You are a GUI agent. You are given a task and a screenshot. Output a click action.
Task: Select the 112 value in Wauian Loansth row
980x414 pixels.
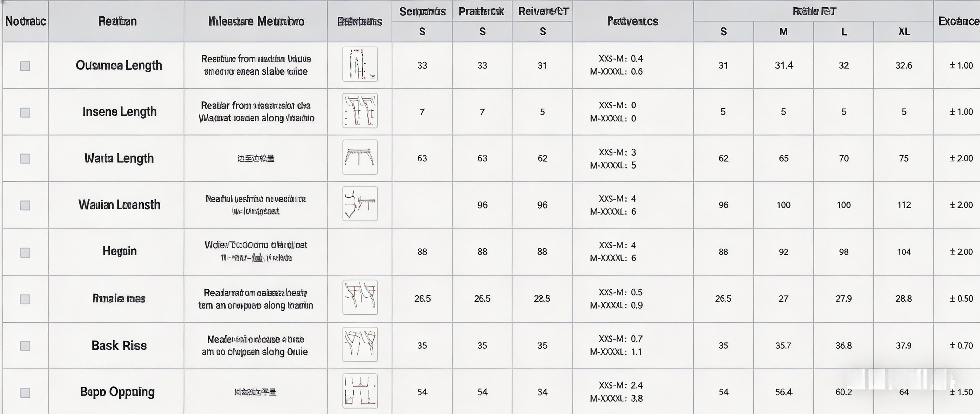coord(904,205)
